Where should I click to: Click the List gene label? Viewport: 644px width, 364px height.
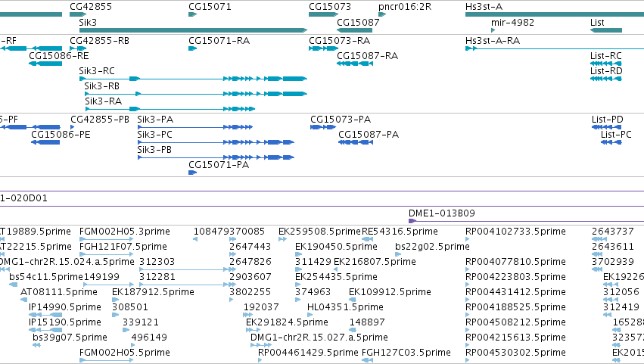click(x=597, y=22)
